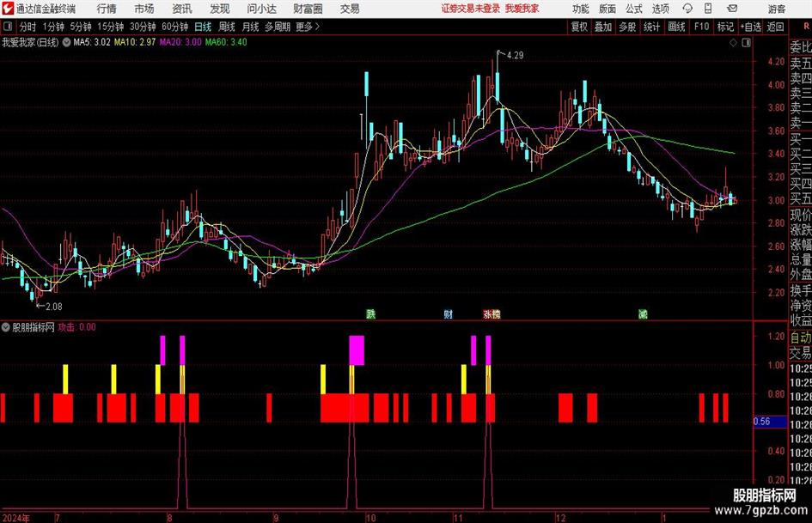This screenshot has height=523, width=812.
Task: Click the 游客 guest account label
Action: [777, 9]
